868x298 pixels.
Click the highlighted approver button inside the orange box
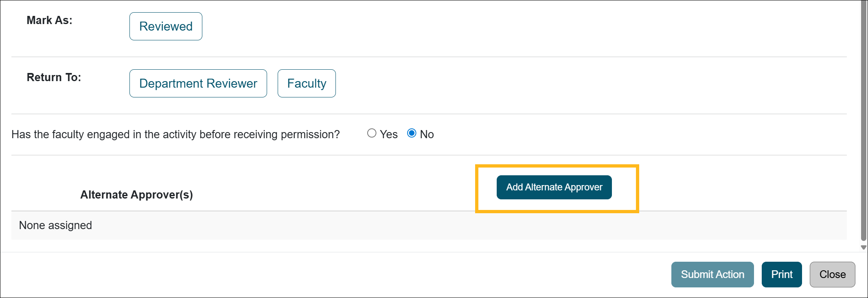(x=554, y=187)
